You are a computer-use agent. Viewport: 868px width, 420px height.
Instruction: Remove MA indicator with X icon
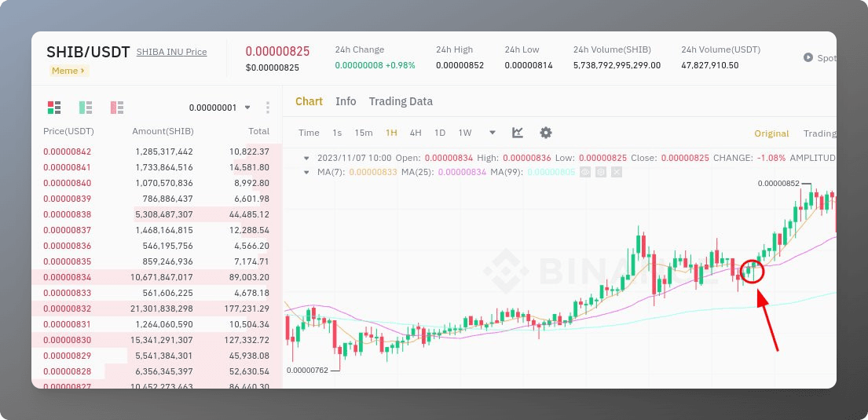617,172
